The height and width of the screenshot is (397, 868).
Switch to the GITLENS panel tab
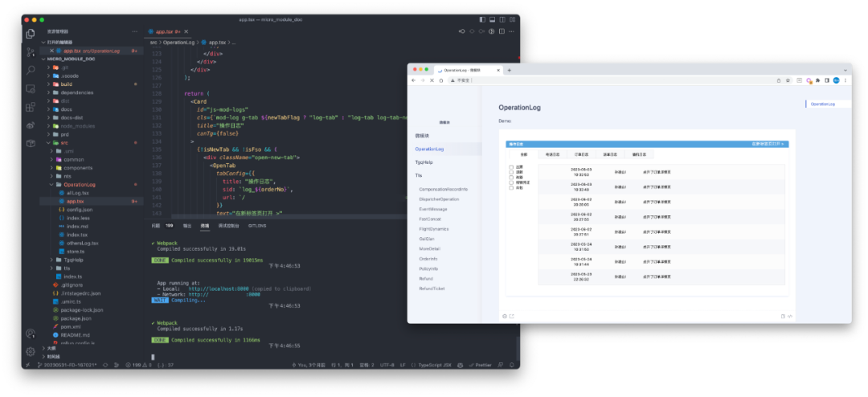pos(257,226)
